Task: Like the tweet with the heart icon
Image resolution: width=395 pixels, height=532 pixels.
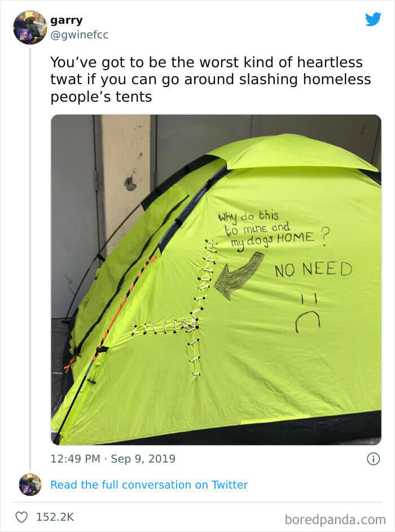Action: pos(21,517)
